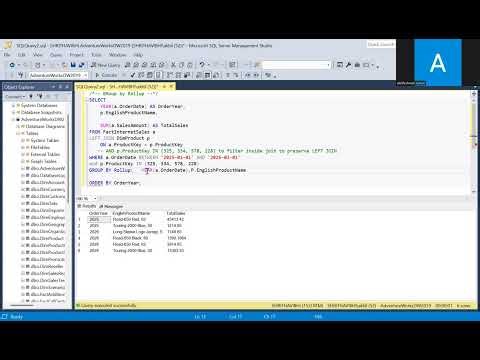Click the Save All icon
480x360 pixels.
[81, 65]
